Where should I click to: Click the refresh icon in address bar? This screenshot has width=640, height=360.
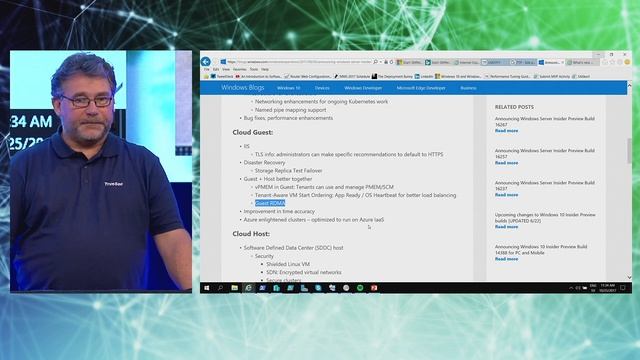[391, 62]
